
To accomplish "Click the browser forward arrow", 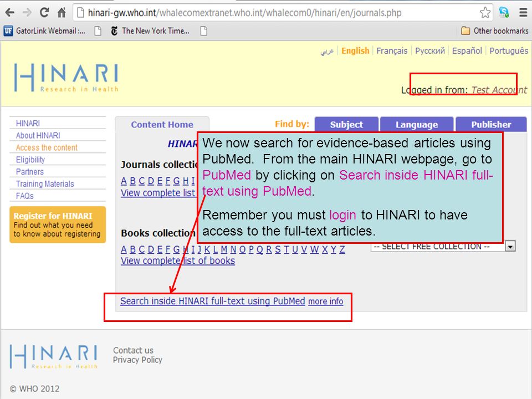I will [x=27, y=13].
